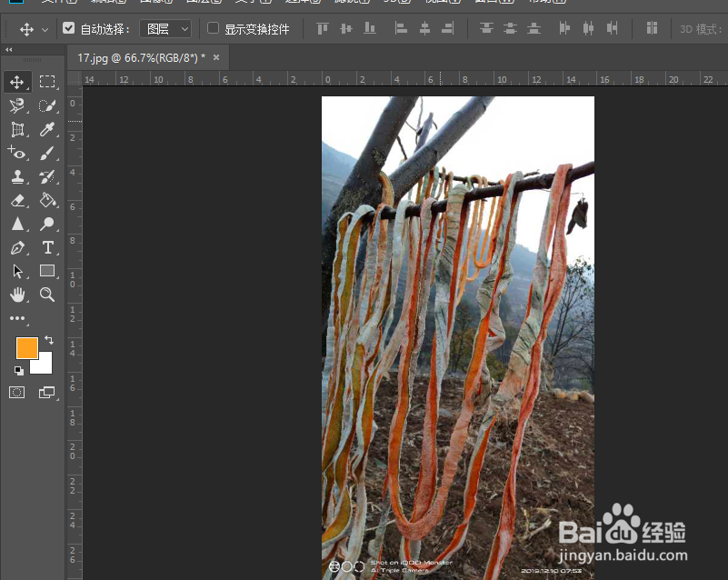The width and height of the screenshot is (728, 580).
Task: Select the Zoom tool
Action: tap(47, 295)
